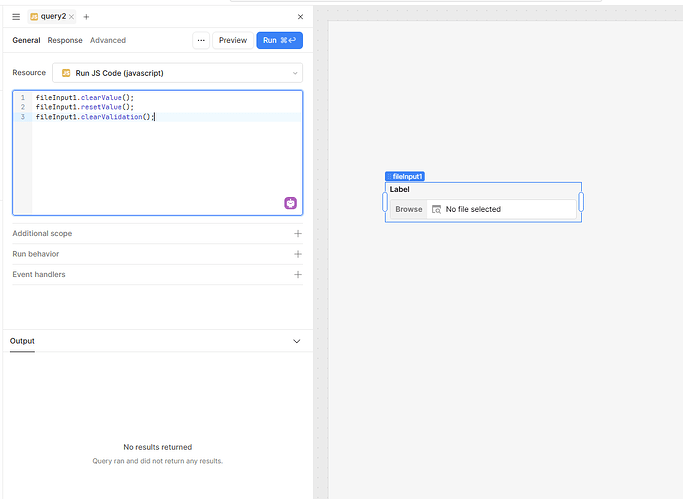
Task: Add an event handler with plus
Action: point(298,274)
